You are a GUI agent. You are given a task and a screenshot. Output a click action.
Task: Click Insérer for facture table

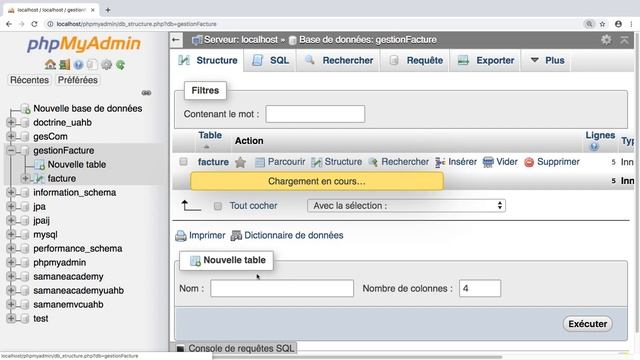[456, 162]
